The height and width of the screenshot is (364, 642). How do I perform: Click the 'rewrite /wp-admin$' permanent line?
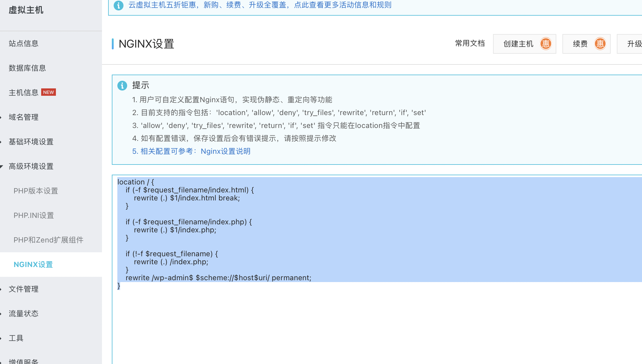pos(218,278)
